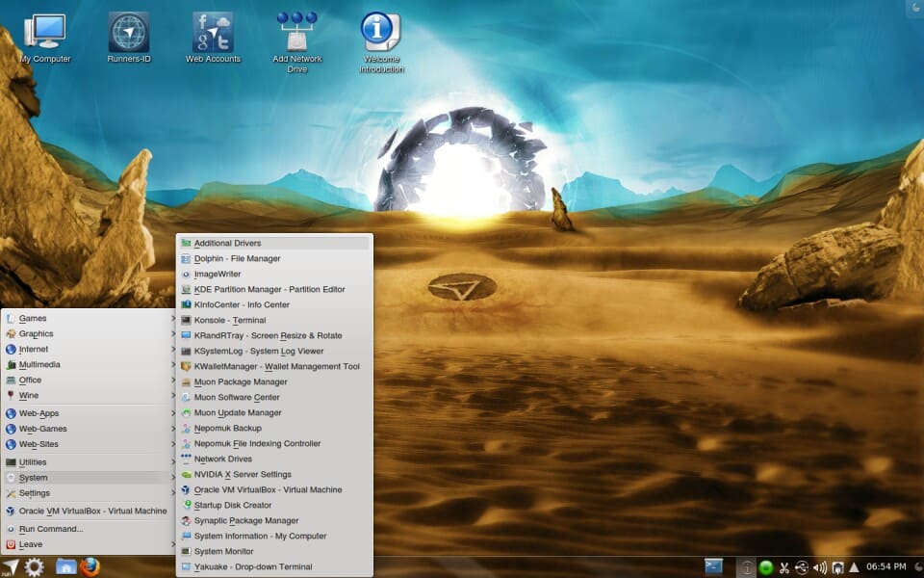Expand Web-Sites submenu
The height and width of the screenshot is (578, 924).
tap(90, 444)
